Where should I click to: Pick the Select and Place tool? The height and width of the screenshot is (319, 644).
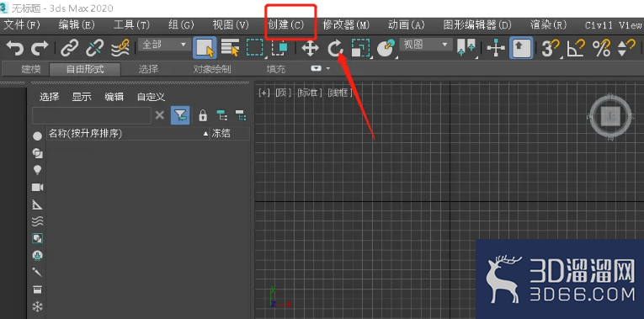click(x=386, y=48)
